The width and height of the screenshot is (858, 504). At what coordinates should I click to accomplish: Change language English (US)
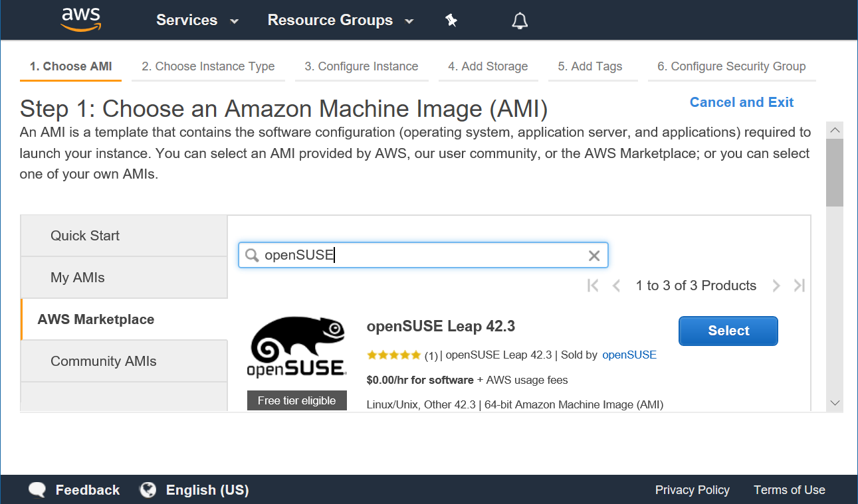click(207, 490)
